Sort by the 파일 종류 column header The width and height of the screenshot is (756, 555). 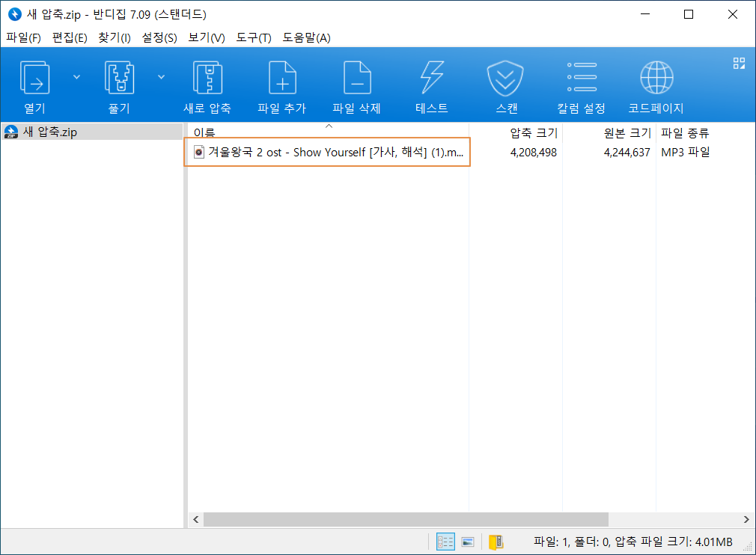point(685,132)
